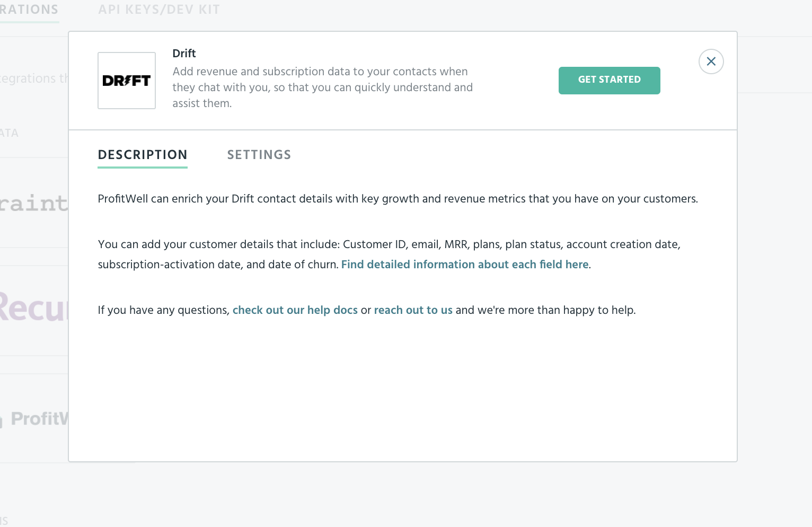Switch to the DESCRIPTION tab
This screenshot has width=812, height=527.
(x=143, y=155)
